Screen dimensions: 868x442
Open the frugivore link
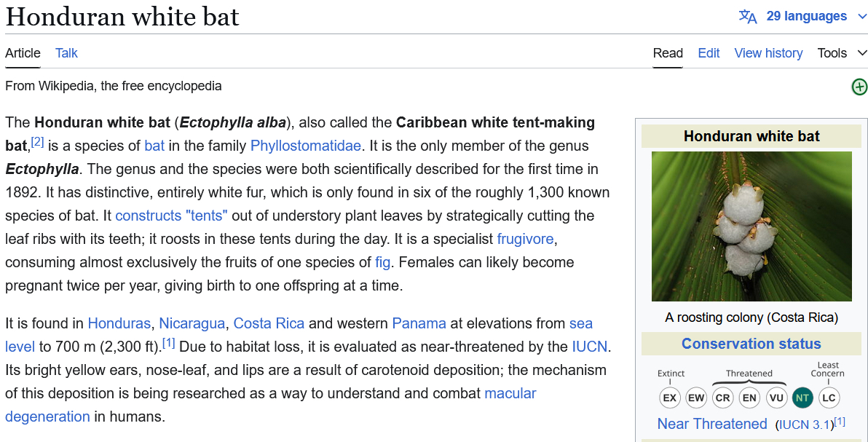[525, 240]
